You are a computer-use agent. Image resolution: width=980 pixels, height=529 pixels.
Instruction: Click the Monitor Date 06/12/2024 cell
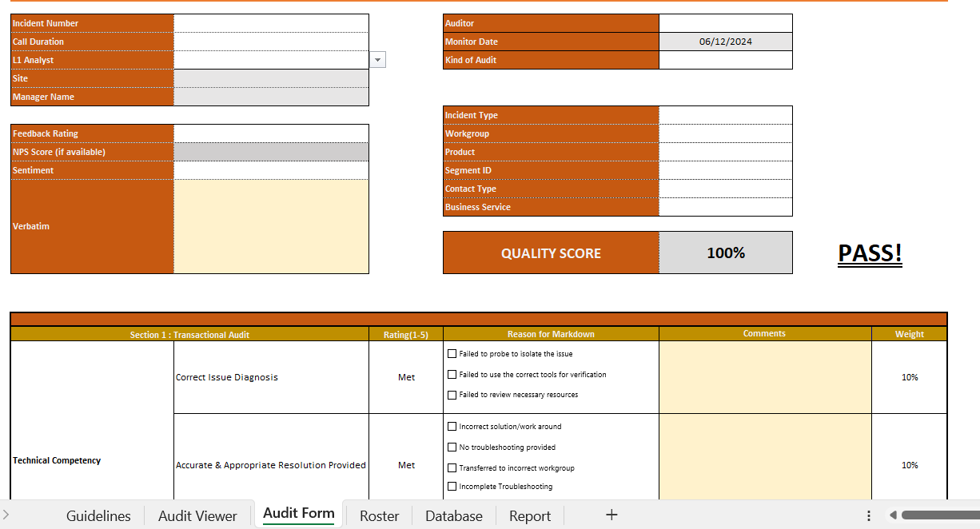726,42
